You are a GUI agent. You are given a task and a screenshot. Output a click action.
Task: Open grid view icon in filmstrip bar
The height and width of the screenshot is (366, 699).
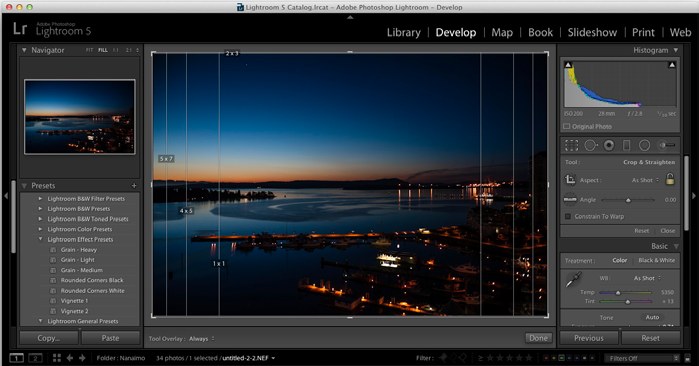[x=57, y=358]
